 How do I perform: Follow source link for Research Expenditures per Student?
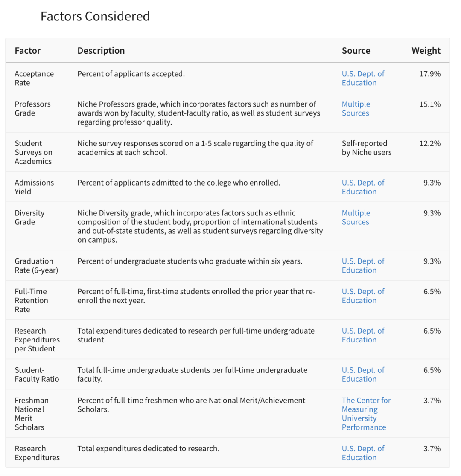[363, 335]
